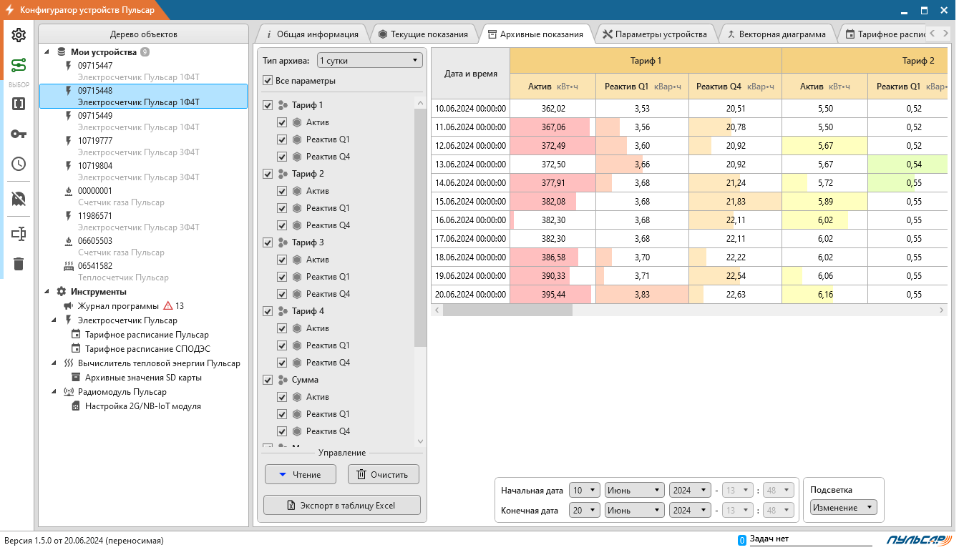The width and height of the screenshot is (964, 560).
Task: Select device 11986571 in the tree
Action: 143,221
